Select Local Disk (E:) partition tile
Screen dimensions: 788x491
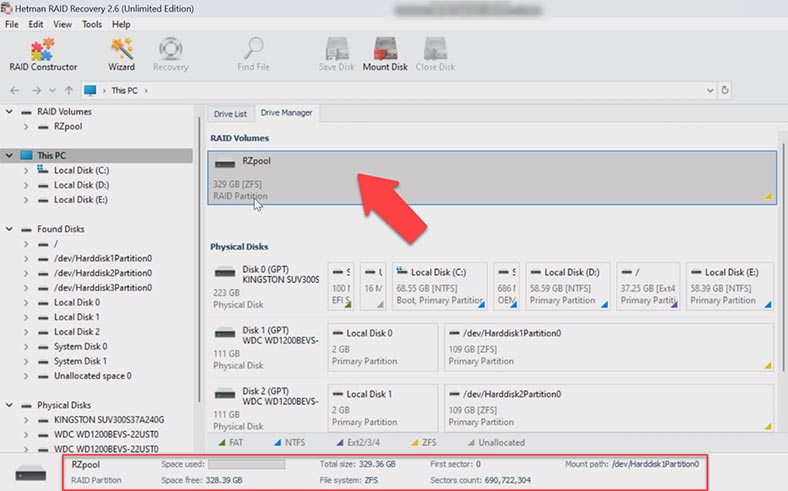coord(730,286)
